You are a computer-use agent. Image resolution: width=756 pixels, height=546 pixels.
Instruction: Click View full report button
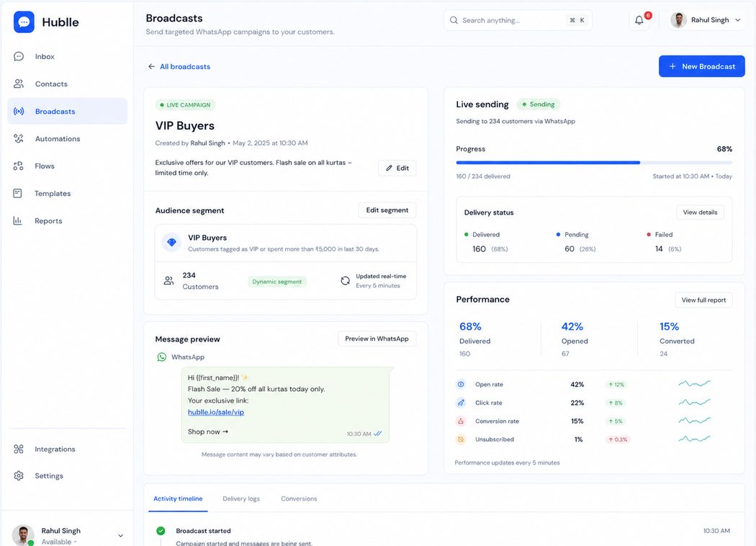(x=703, y=300)
